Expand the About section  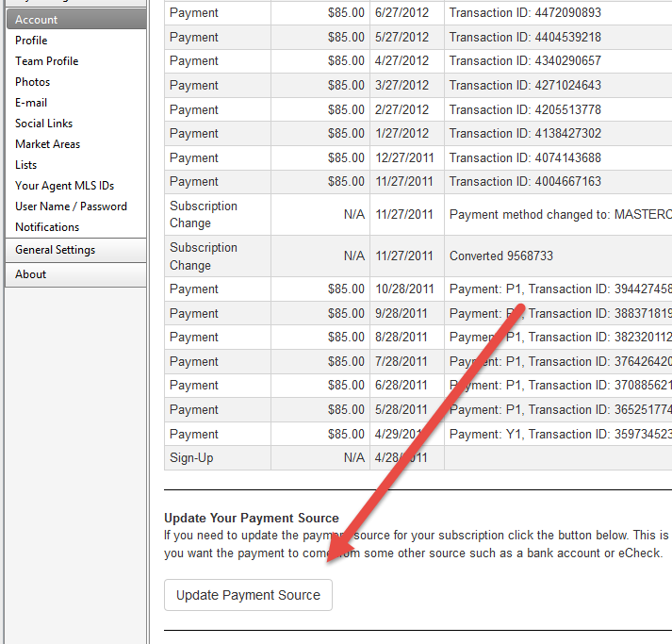click(x=75, y=274)
